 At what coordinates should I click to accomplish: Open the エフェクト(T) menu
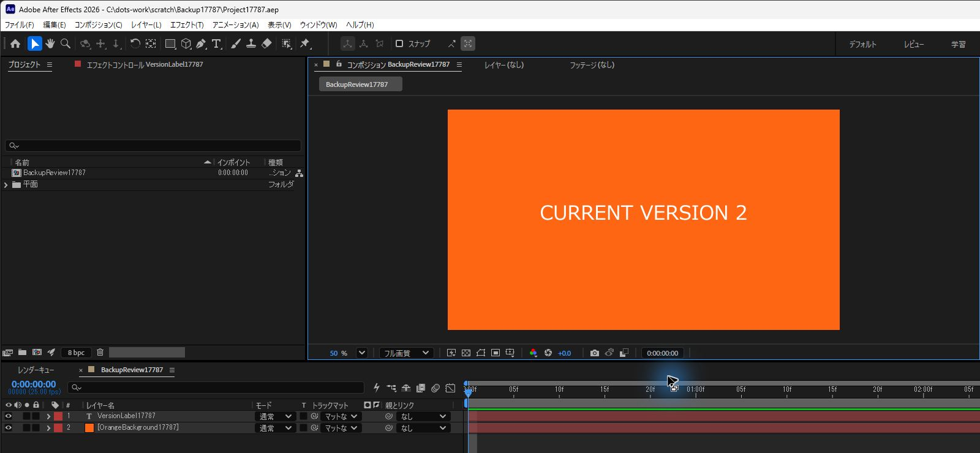[x=187, y=24]
